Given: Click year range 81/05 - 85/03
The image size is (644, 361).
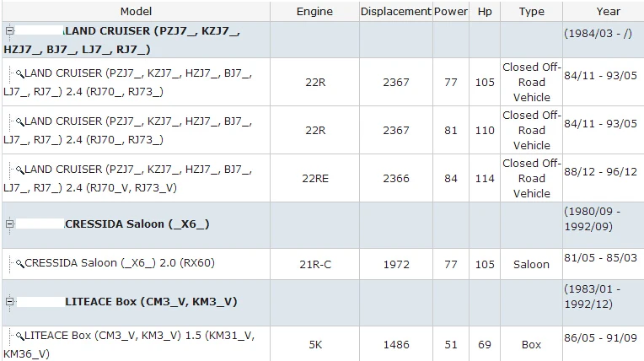Looking at the screenshot, I should [x=600, y=258].
